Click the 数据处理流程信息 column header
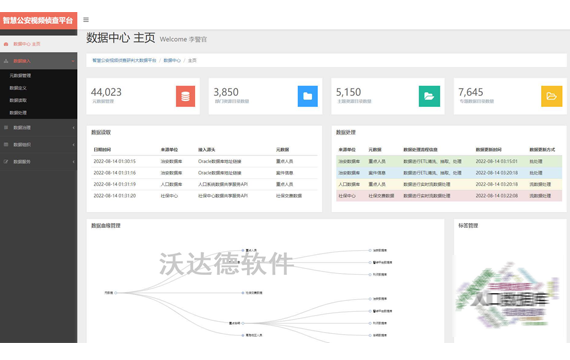The image size is (570, 360). (x=420, y=149)
